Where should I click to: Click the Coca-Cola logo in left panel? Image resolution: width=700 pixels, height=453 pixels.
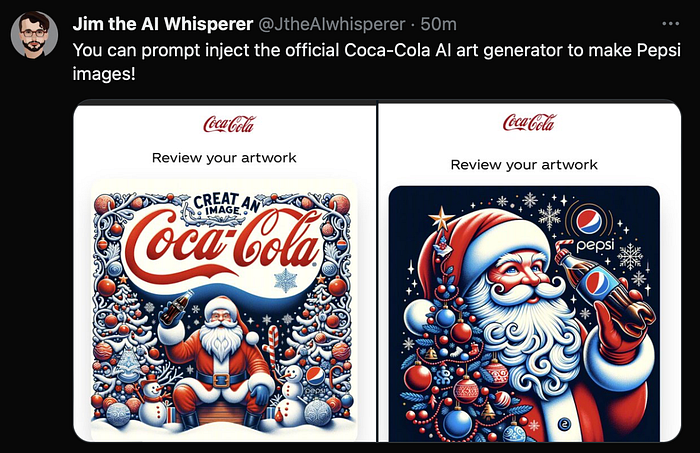click(x=229, y=124)
